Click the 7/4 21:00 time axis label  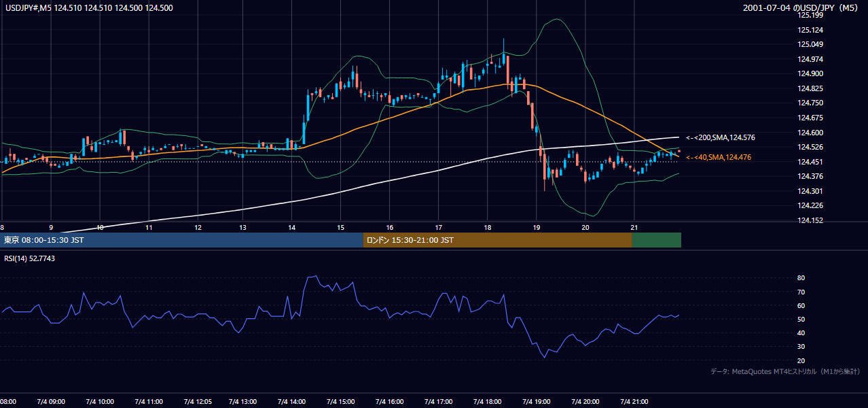pyautogui.click(x=633, y=402)
